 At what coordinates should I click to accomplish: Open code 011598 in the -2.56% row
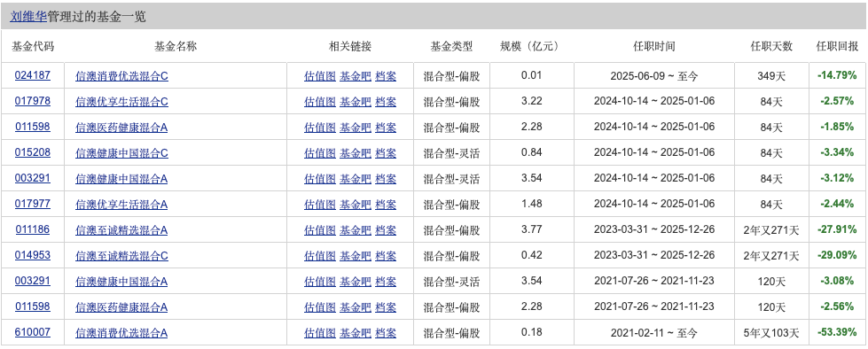click(x=33, y=306)
